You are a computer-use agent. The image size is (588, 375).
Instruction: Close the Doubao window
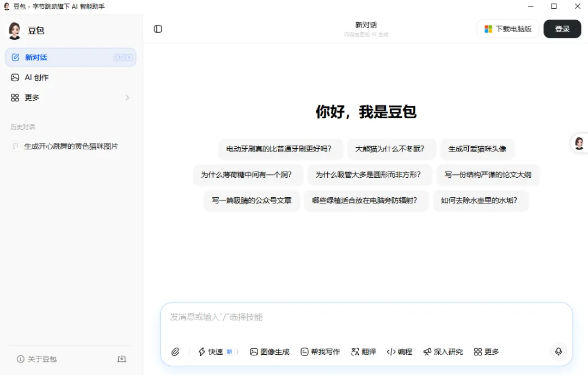(578, 7)
